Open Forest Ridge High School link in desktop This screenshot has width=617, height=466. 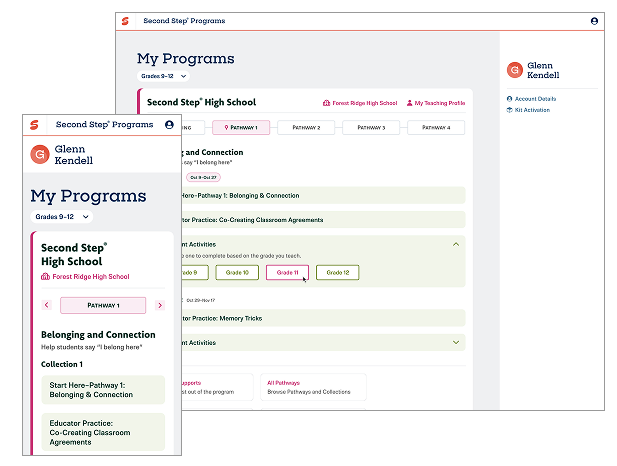pyautogui.click(x=360, y=103)
